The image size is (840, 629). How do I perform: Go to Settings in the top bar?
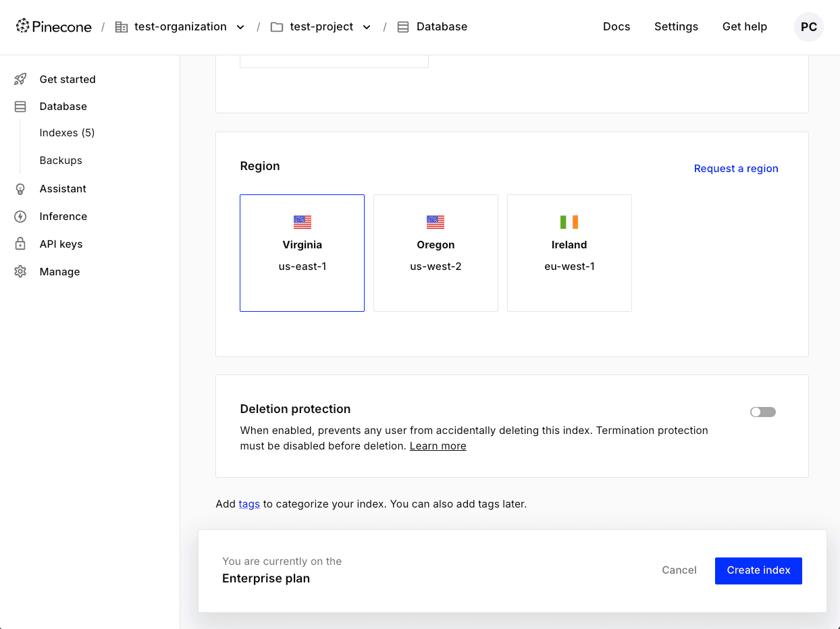pyautogui.click(x=676, y=26)
